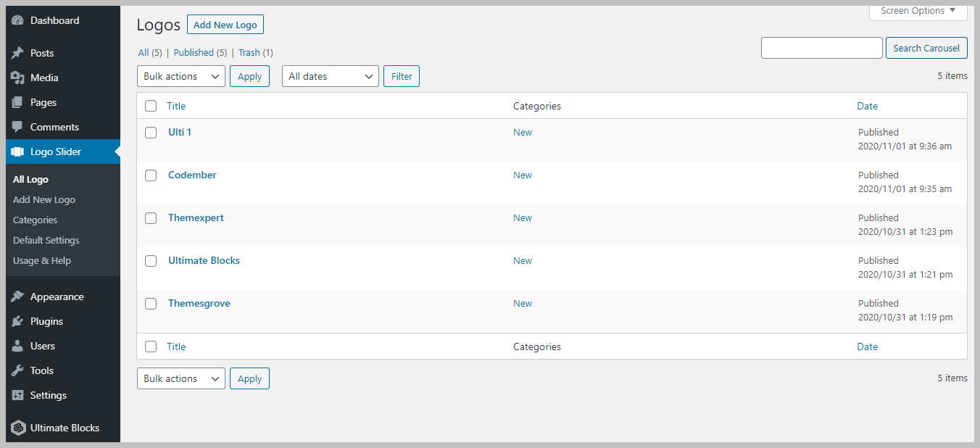Click the Tools wrench icon

pyautogui.click(x=18, y=370)
